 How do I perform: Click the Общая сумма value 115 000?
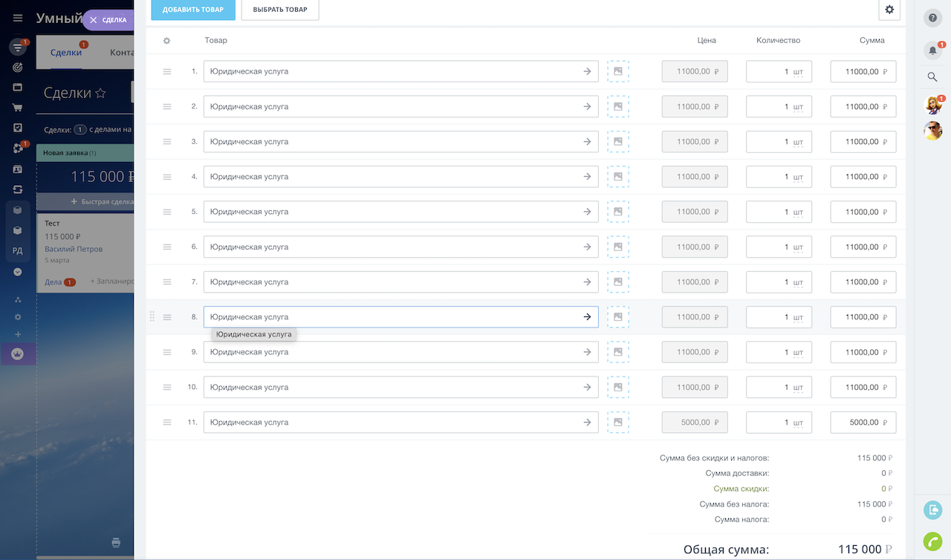pyautogui.click(x=866, y=550)
